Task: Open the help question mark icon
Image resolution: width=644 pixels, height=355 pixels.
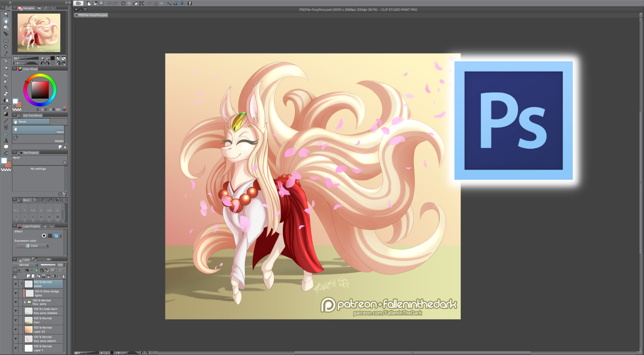Action: [x=190, y=3]
